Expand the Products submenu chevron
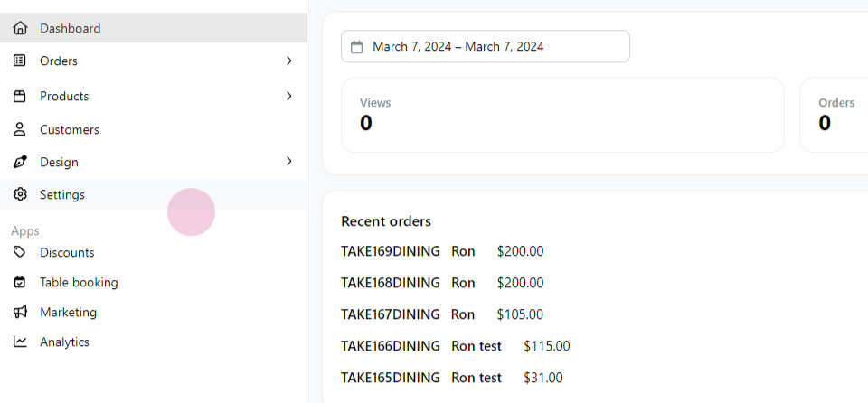This screenshot has width=868, height=403. tap(289, 97)
